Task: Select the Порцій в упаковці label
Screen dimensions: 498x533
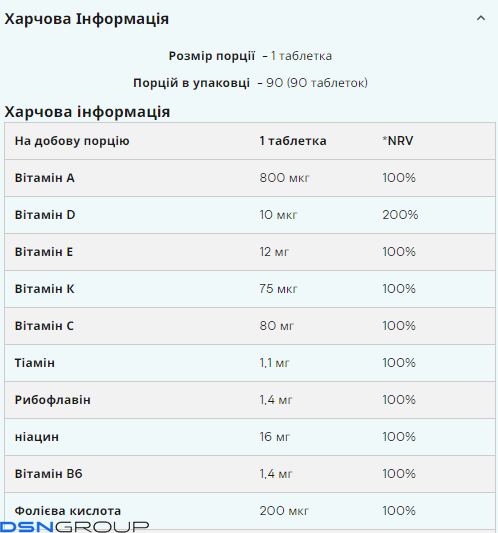Action: (191, 83)
